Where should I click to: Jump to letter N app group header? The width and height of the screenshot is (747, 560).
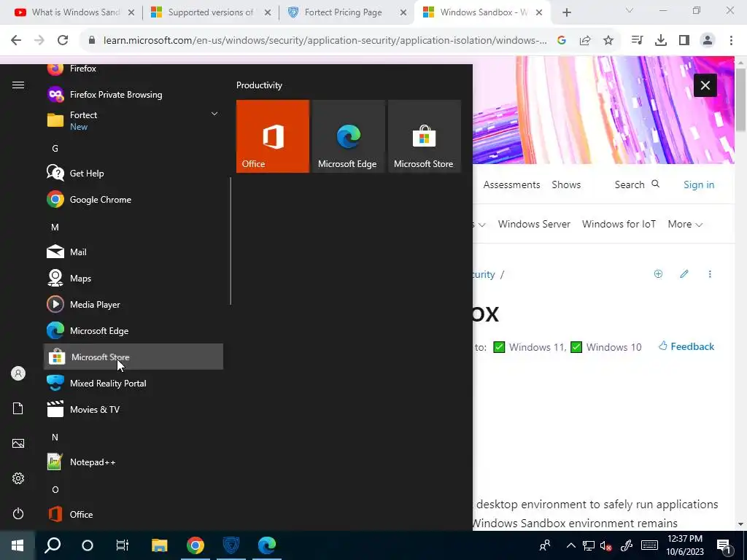(x=55, y=437)
